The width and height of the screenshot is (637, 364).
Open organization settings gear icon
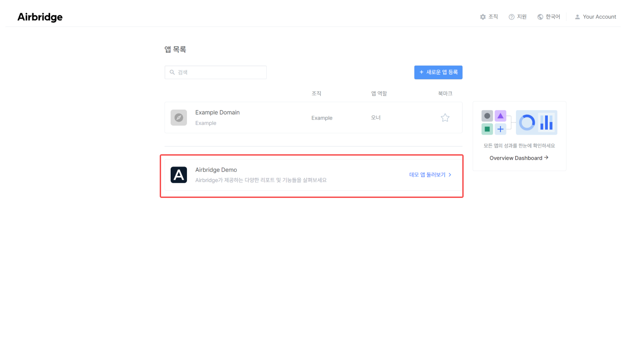pyautogui.click(x=483, y=17)
